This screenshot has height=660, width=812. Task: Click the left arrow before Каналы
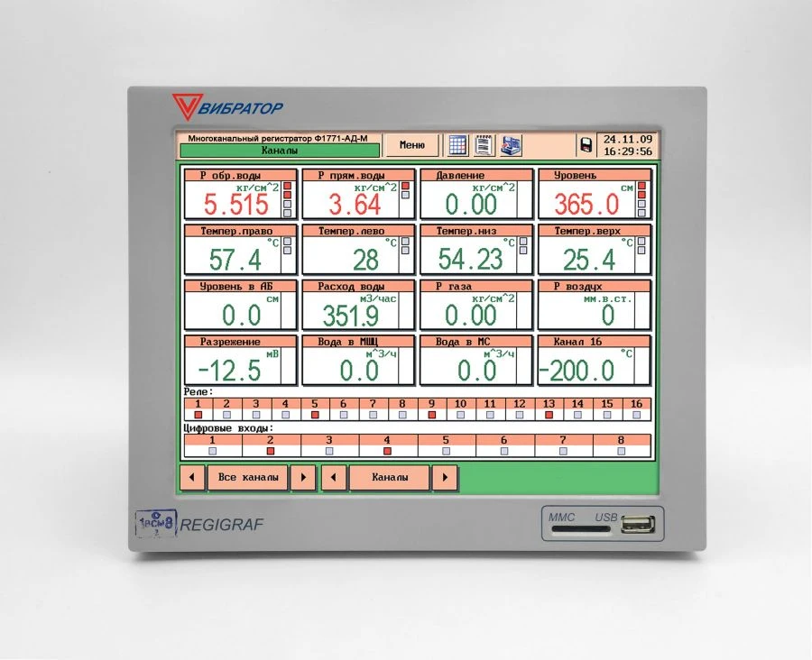(332, 477)
